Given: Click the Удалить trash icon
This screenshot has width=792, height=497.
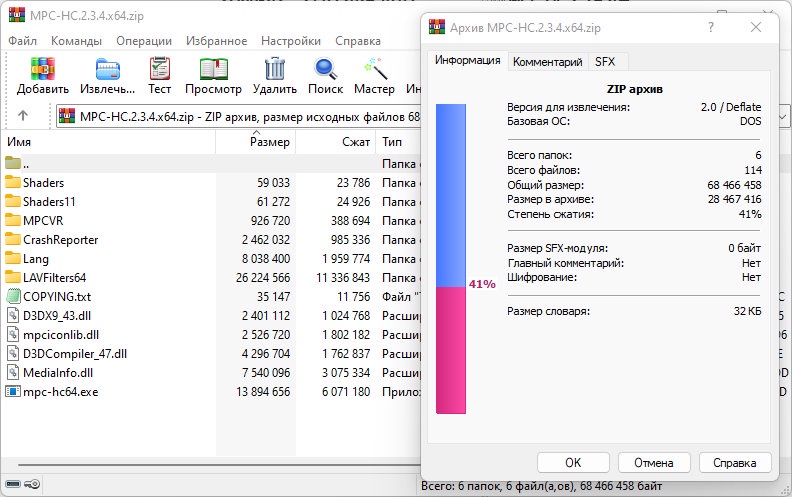Looking at the screenshot, I should pos(275,69).
